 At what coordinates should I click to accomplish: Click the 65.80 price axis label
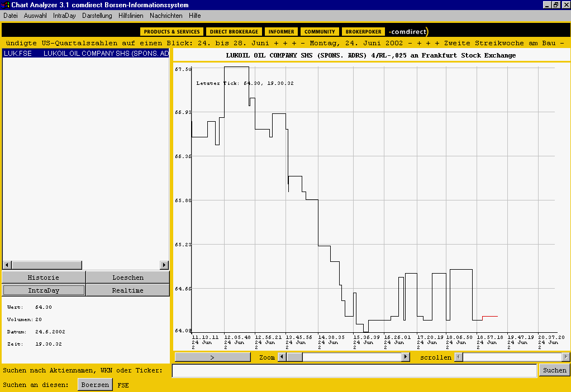(x=183, y=200)
